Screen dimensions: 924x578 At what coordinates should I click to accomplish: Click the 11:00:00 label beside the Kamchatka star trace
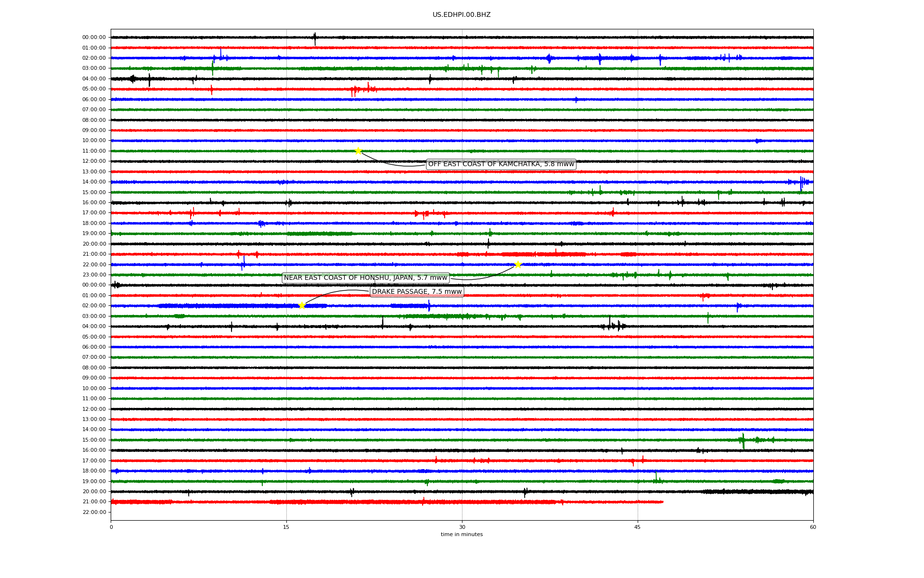(94, 151)
